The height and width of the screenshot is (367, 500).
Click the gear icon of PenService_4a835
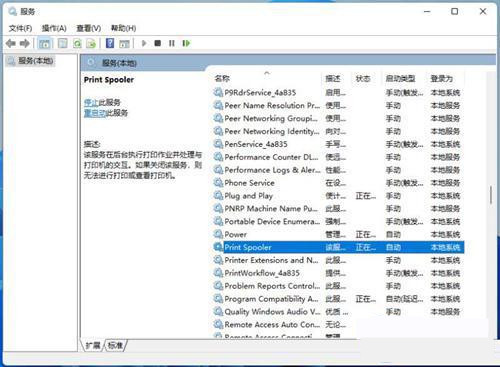(x=218, y=144)
